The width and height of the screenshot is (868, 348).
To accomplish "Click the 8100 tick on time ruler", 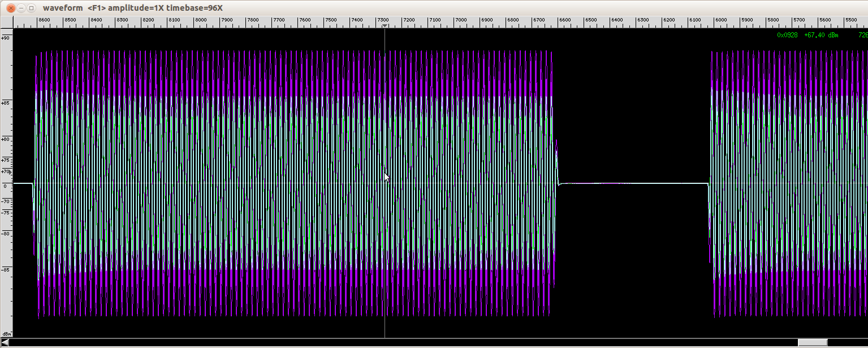I will 174,20.
